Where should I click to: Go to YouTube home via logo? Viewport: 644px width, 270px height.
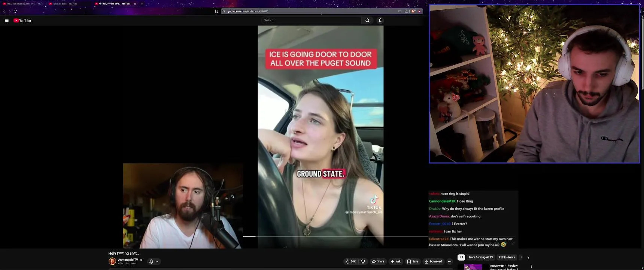[x=22, y=21]
